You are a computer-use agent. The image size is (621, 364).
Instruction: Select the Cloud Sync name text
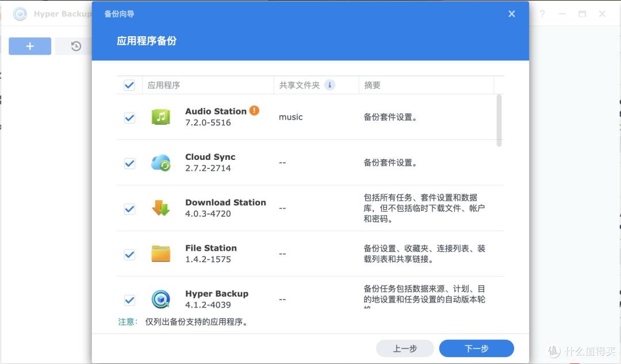[210, 157]
